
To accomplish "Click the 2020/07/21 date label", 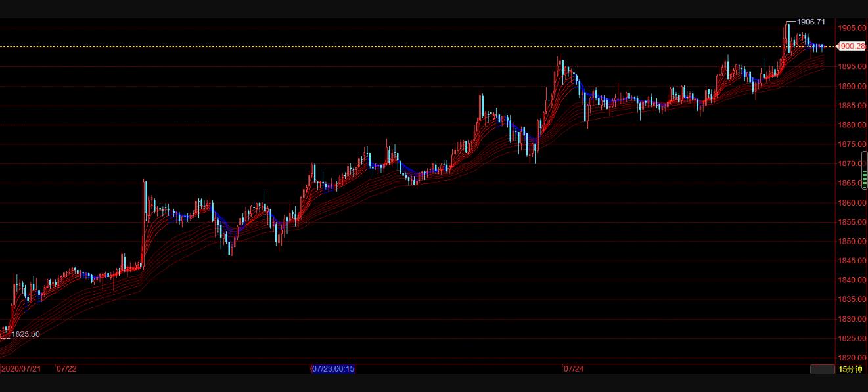I will pyautogui.click(x=21, y=369).
